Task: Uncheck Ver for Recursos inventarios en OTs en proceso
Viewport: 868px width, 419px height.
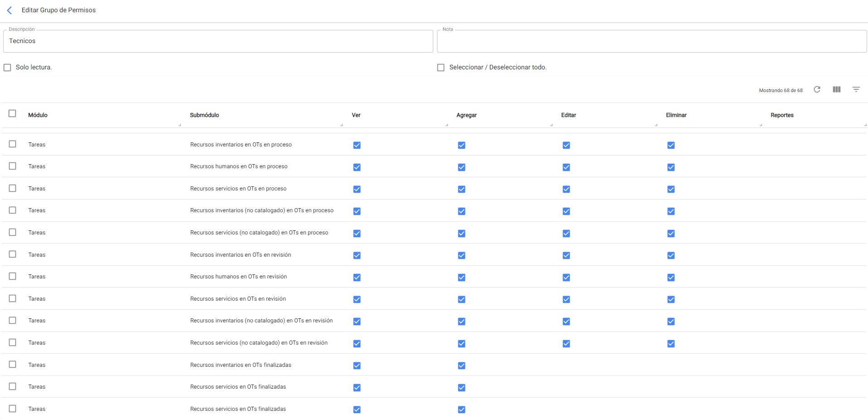Action: (x=357, y=145)
